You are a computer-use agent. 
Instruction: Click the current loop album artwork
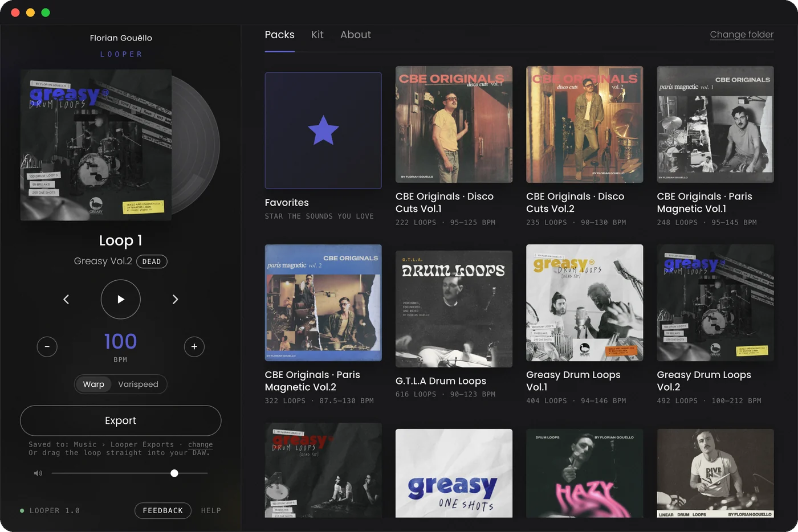[96, 145]
